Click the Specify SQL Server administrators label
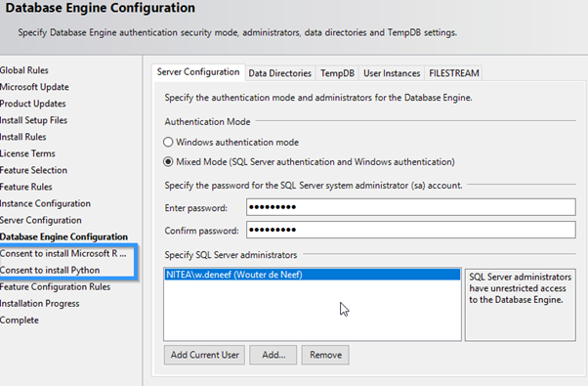 (231, 255)
